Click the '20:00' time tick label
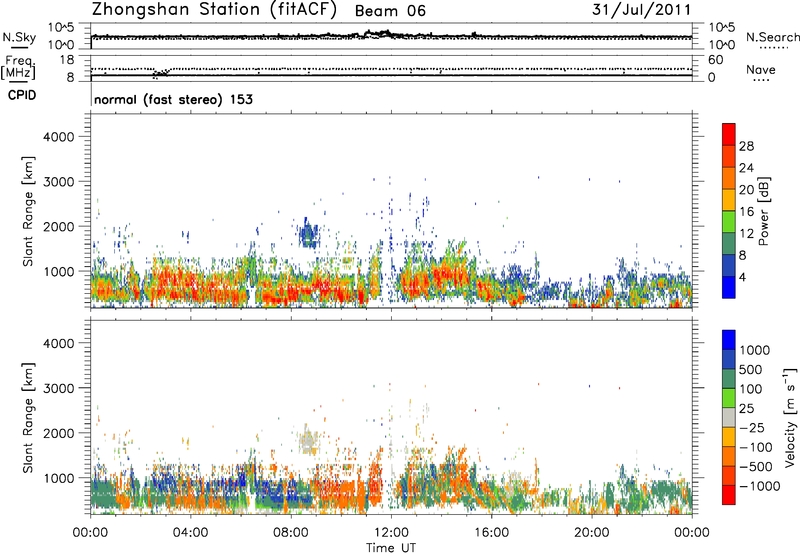Screen dimensions: 800x554 pos(592,533)
